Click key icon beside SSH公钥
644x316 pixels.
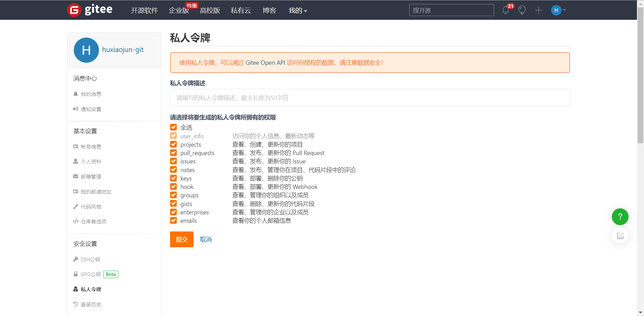point(76,259)
